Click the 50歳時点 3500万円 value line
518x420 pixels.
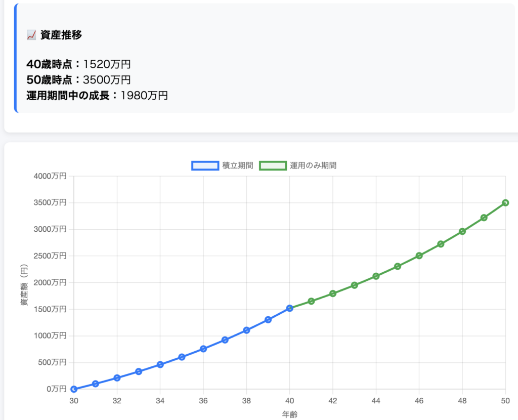78,80
